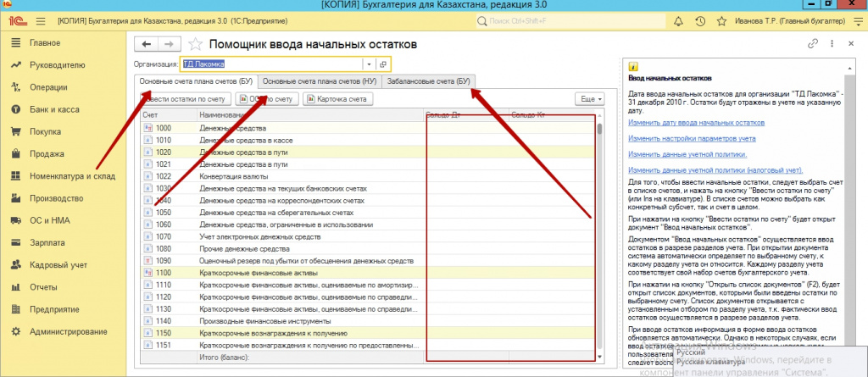Click Карточка счета button

(338, 99)
